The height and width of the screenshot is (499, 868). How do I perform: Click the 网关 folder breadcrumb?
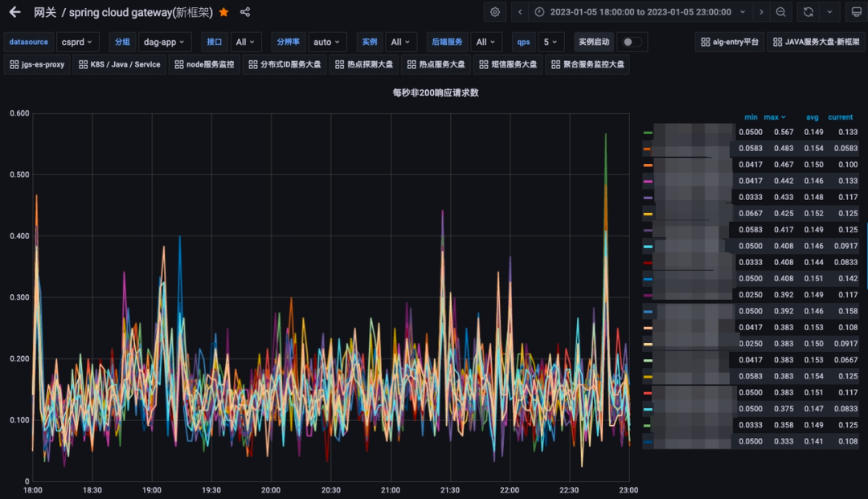[45, 12]
